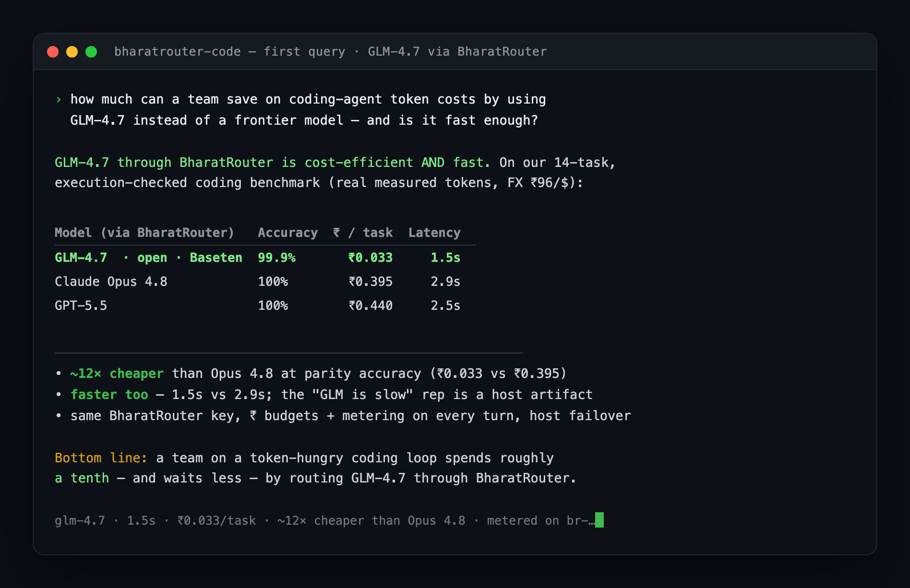Click the green maximize window button
This screenshot has height=588, width=910.
pos(91,52)
